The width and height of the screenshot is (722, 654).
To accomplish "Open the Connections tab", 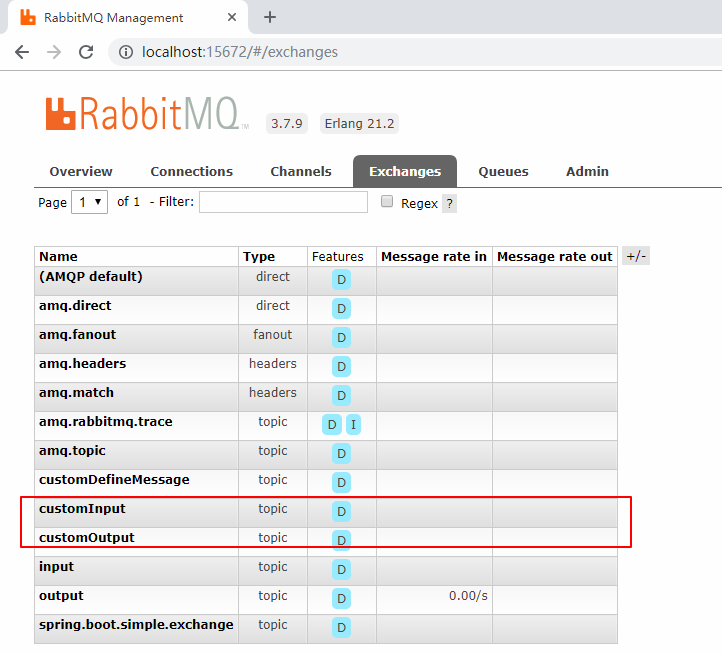I will tap(191, 171).
